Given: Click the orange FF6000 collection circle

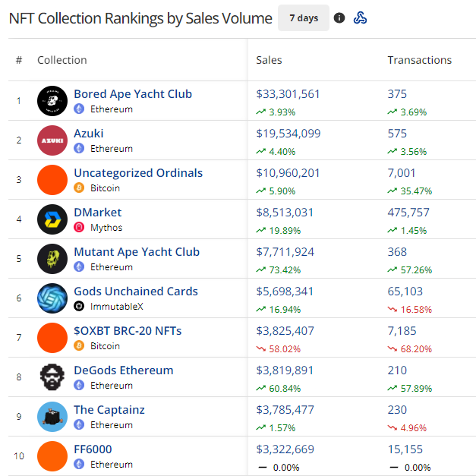Looking at the screenshot, I should pyautogui.click(x=52, y=456).
